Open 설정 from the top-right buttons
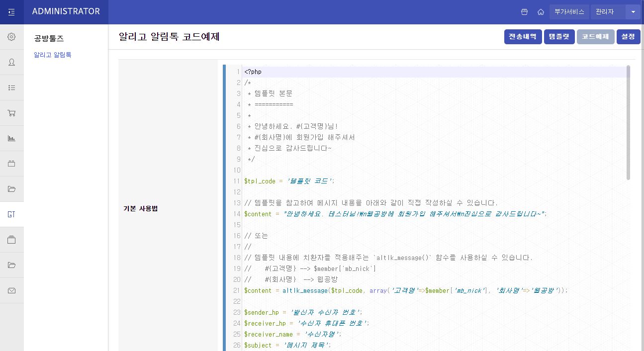 pyautogui.click(x=628, y=36)
